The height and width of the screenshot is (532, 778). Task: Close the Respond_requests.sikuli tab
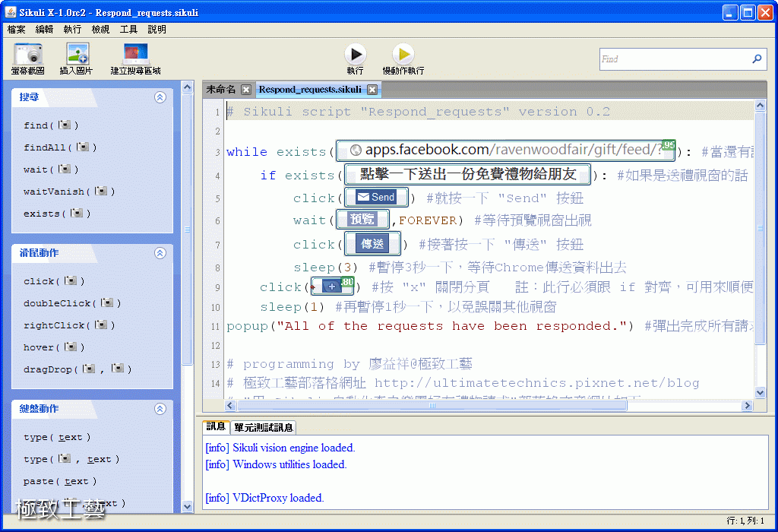(372, 90)
